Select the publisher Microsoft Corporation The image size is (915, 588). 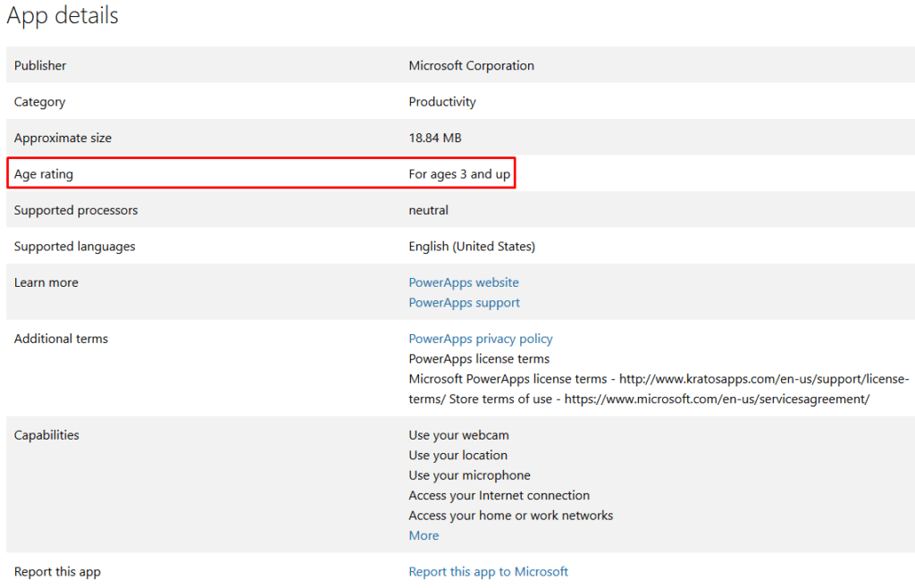point(471,65)
